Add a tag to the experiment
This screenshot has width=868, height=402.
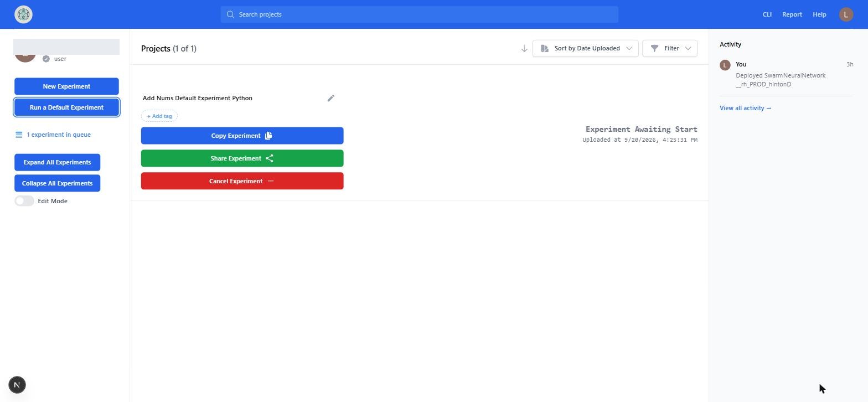click(159, 116)
